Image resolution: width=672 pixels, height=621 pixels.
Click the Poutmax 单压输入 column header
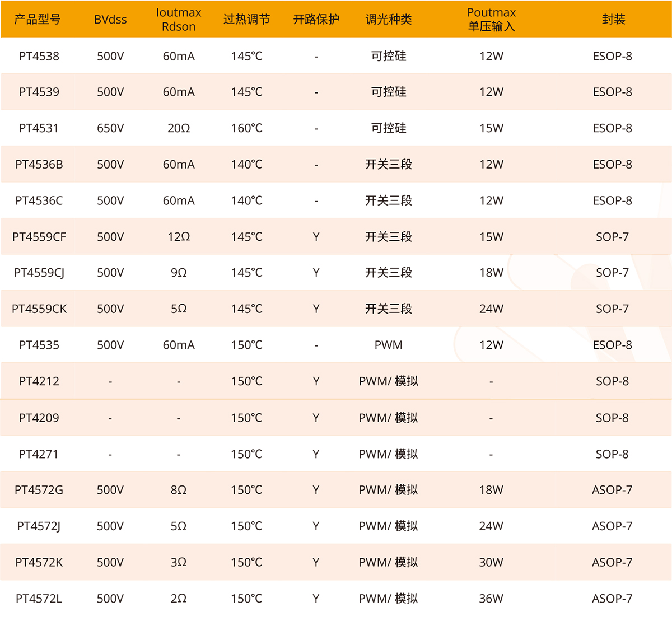tap(491, 20)
